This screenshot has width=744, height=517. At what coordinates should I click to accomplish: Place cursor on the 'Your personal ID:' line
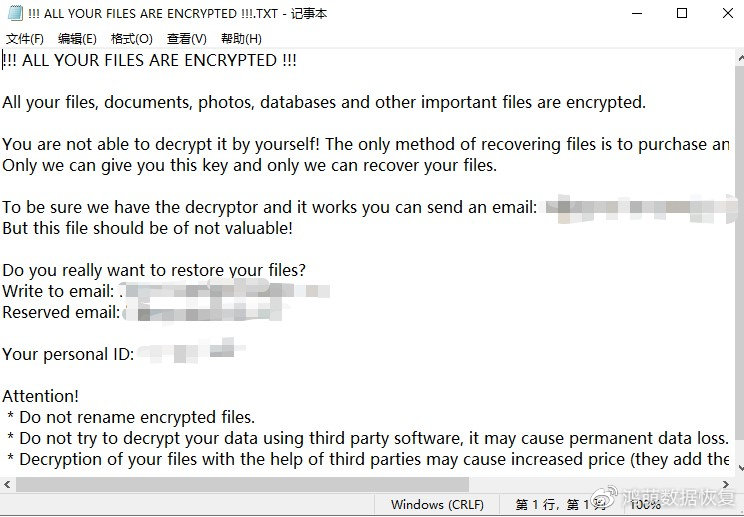(x=68, y=354)
